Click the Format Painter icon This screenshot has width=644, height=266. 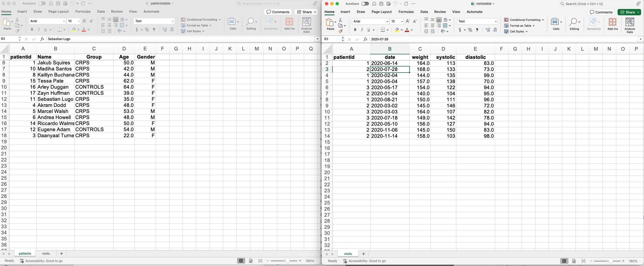coord(17,31)
